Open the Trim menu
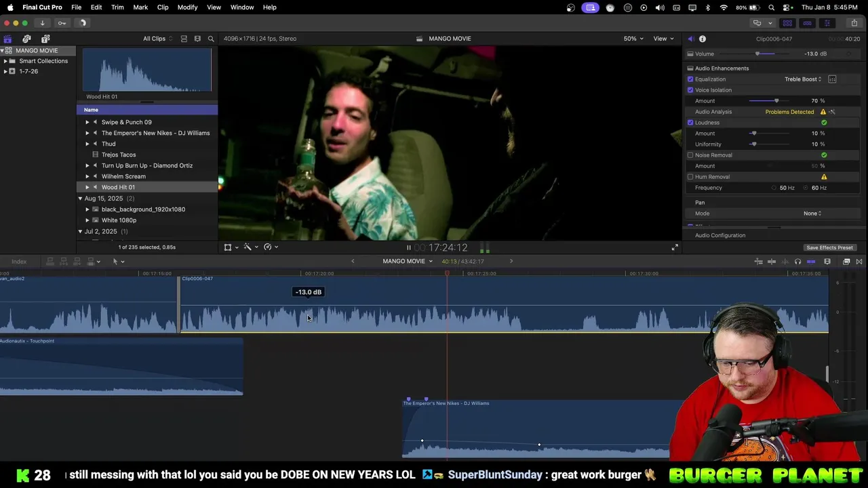This screenshot has width=868, height=488. point(117,7)
